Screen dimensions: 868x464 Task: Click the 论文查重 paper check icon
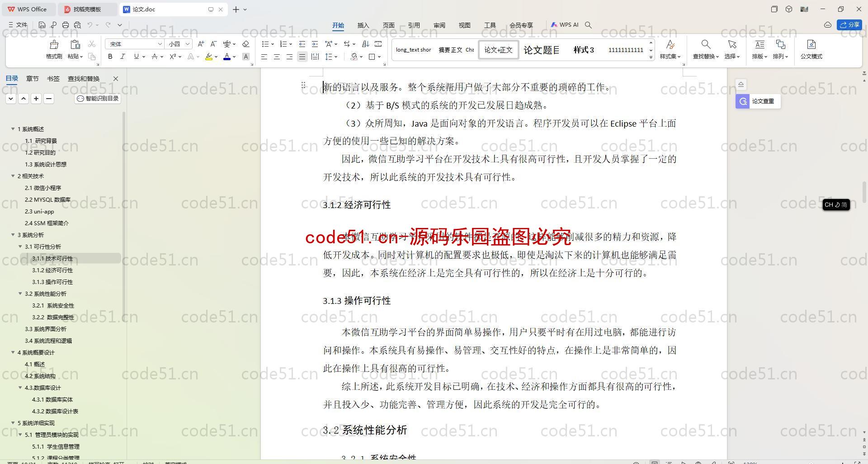[743, 101]
